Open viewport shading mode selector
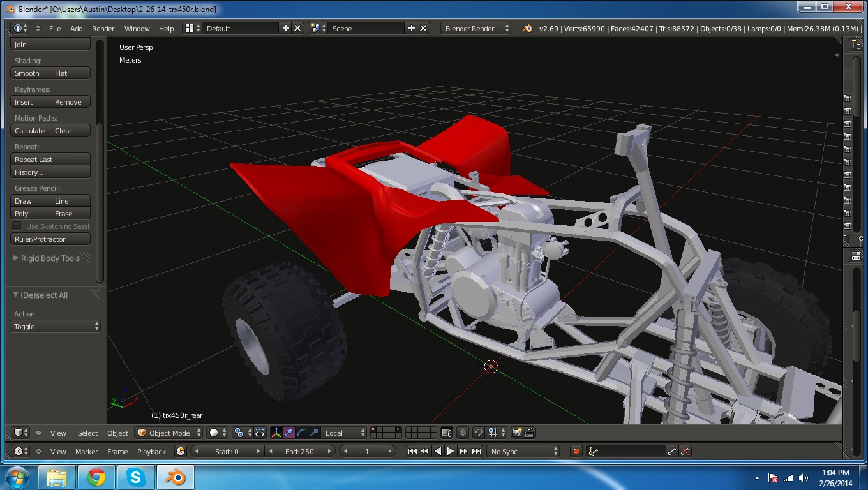Image resolution: width=868 pixels, height=490 pixels. (x=218, y=433)
